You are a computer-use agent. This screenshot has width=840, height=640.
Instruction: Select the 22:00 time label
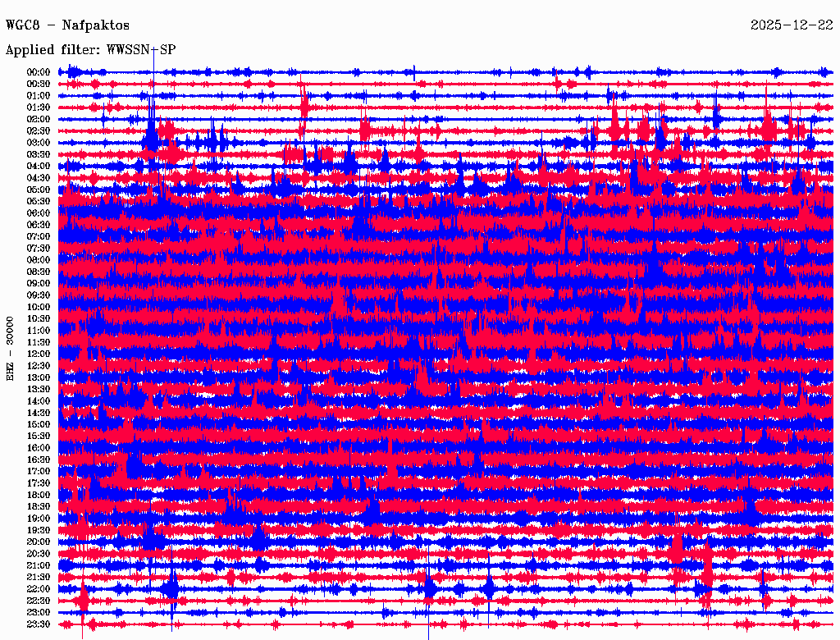(x=39, y=589)
